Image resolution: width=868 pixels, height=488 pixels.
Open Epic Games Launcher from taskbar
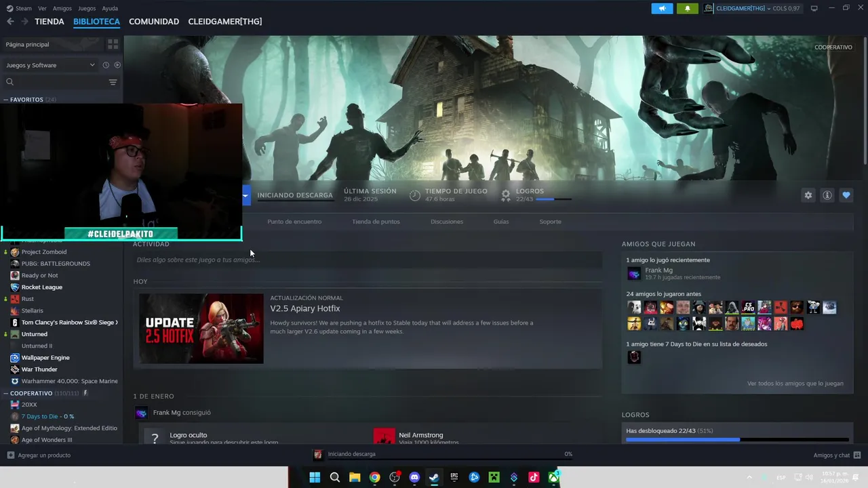[x=454, y=477]
